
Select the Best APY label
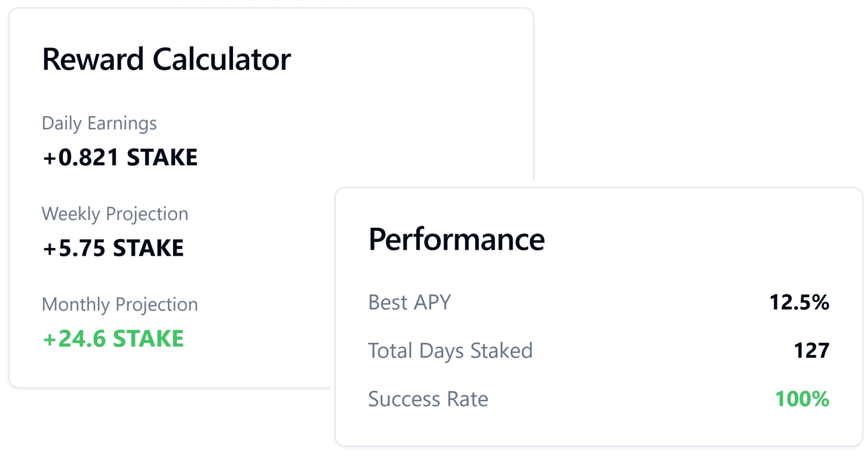point(409,302)
